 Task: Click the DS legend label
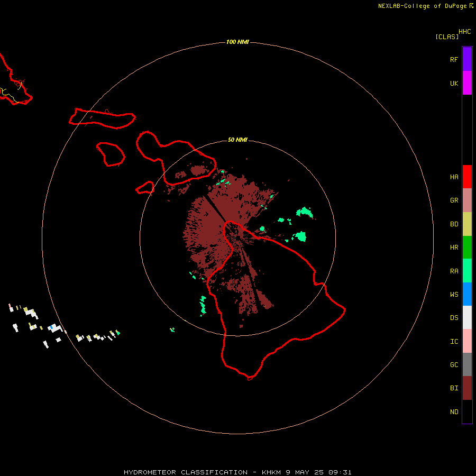(454, 318)
